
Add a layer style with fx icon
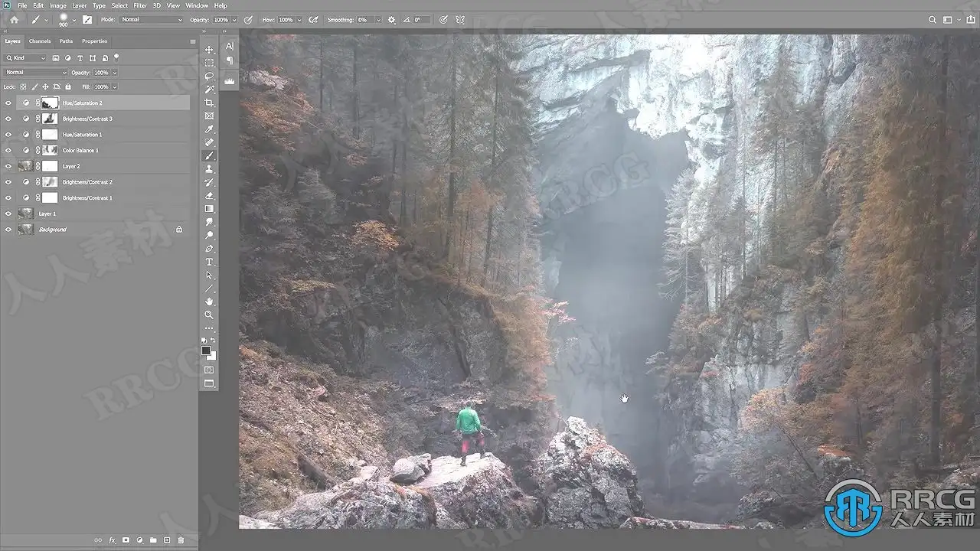click(x=112, y=540)
